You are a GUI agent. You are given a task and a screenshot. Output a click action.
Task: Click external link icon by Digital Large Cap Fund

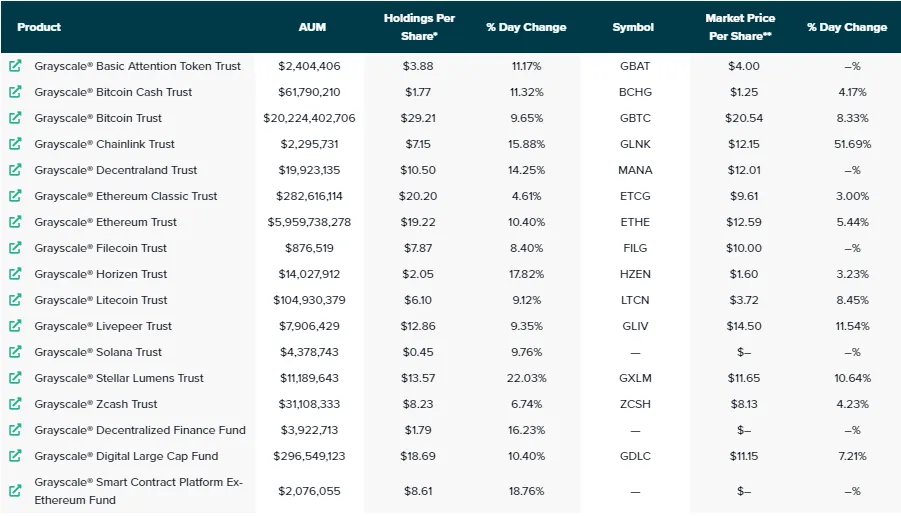coord(16,456)
